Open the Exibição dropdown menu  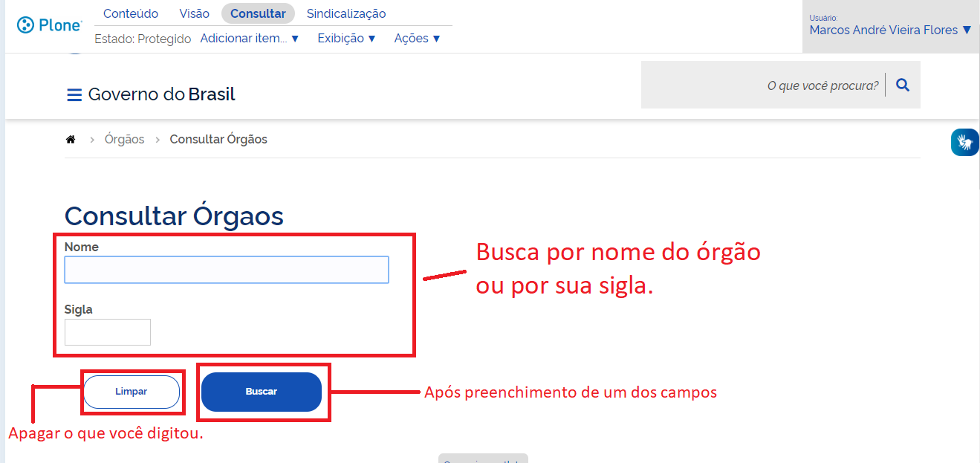347,39
